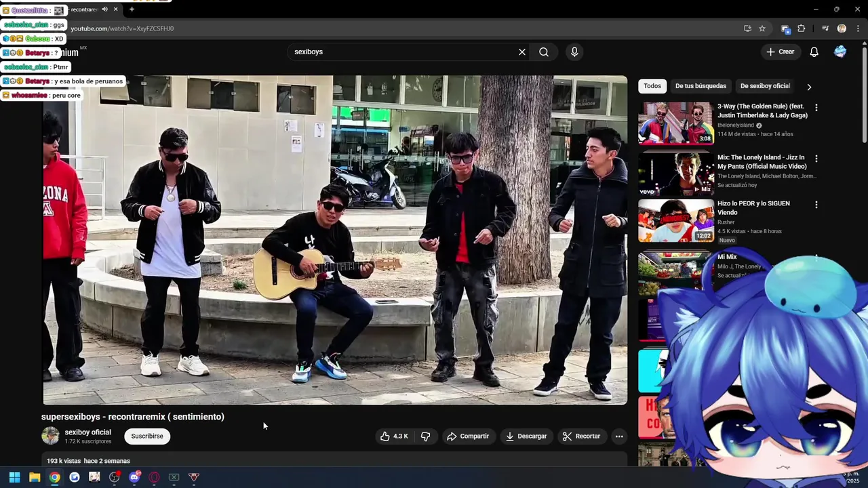This screenshot has height=488, width=868.
Task: Open File Explorer from taskbar
Action: pos(35,477)
